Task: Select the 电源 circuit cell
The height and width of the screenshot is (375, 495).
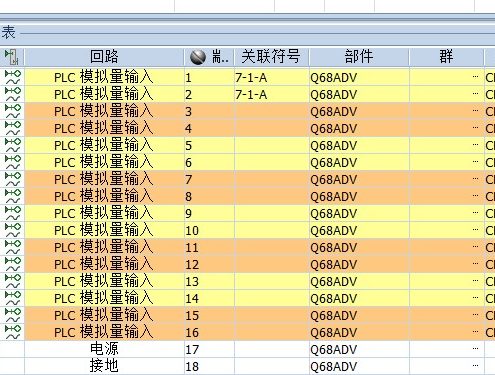Action: click(104, 349)
